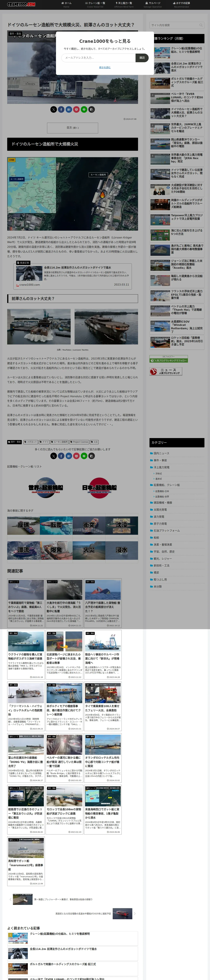210x980 pixels.
Task: Open the 浸水 accident tag tile
Action: tap(122, 550)
